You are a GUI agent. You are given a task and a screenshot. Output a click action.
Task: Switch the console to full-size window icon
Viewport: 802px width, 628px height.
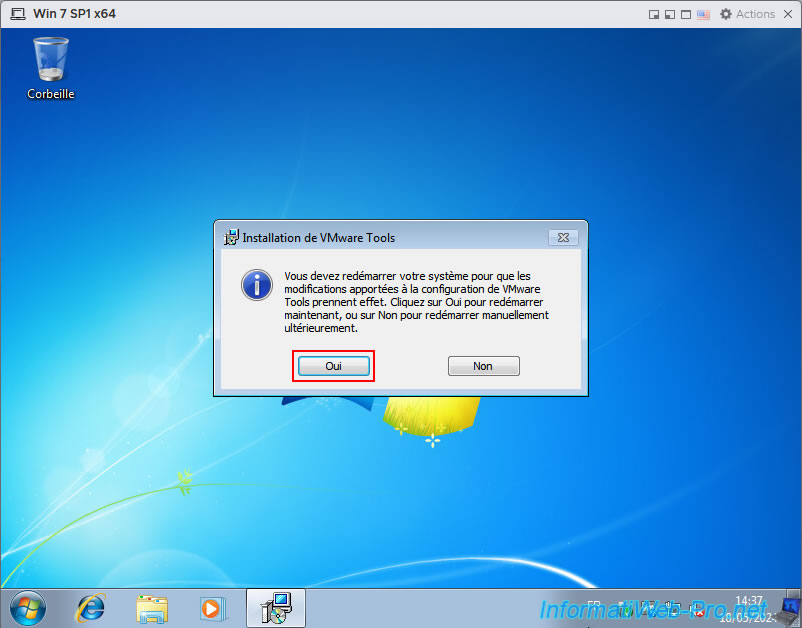pos(686,14)
